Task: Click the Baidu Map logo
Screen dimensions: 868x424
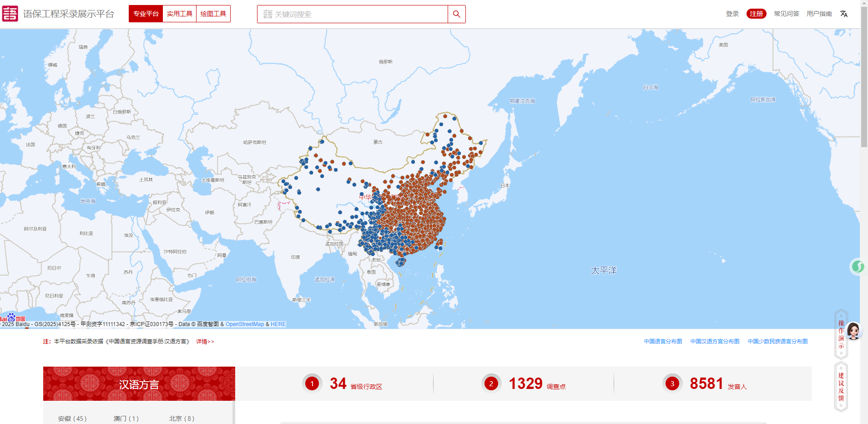Action: [x=12, y=318]
